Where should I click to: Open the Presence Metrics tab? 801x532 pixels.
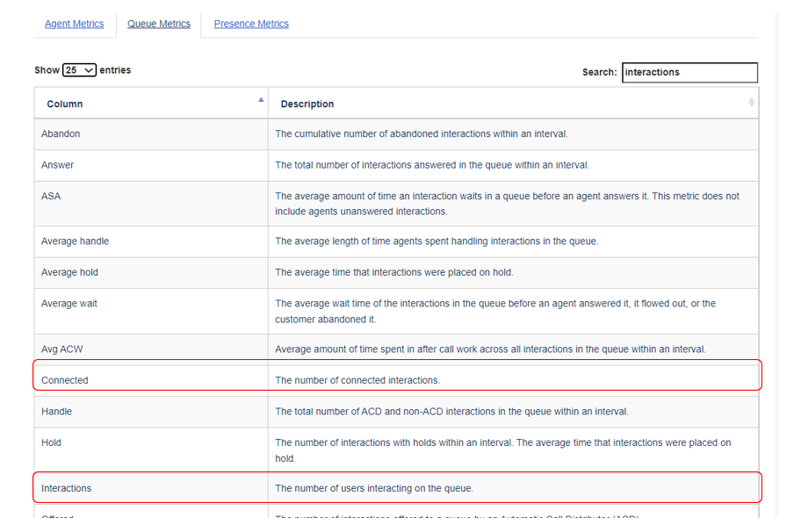click(251, 24)
